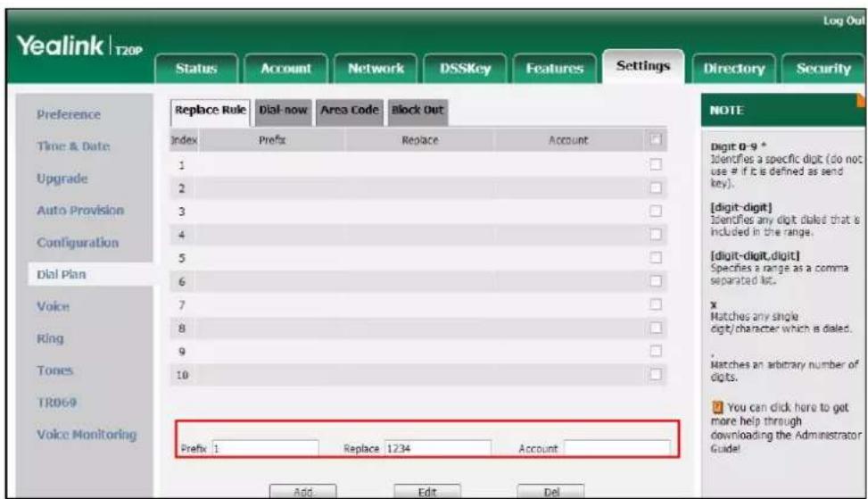The image size is (868, 499).
Task: Click the Replace column header
Action: [x=419, y=140]
